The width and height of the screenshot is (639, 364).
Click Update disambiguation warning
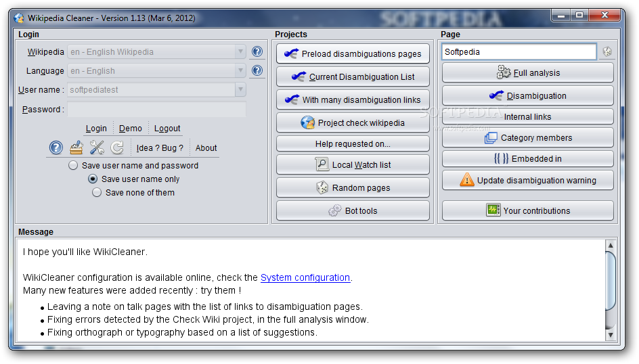point(528,180)
